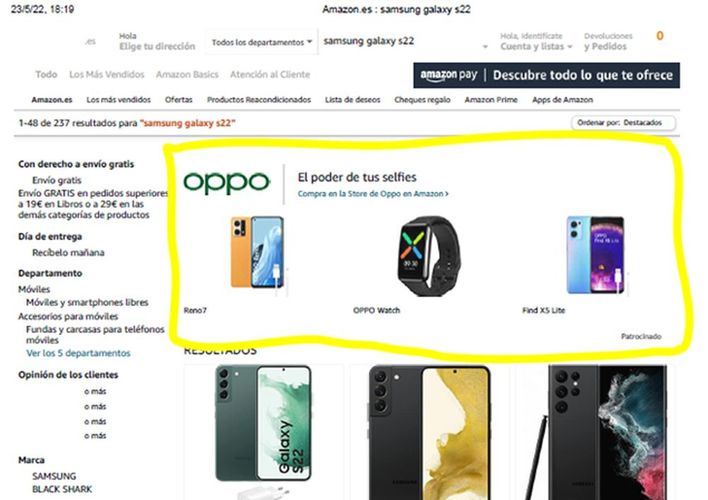Filter by Envío gratis
Image resolution: width=708 pixels, height=500 pixels.
56,180
